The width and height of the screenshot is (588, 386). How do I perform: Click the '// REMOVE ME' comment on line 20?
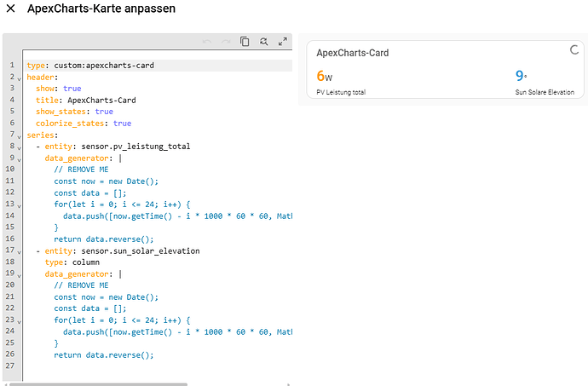pos(81,285)
